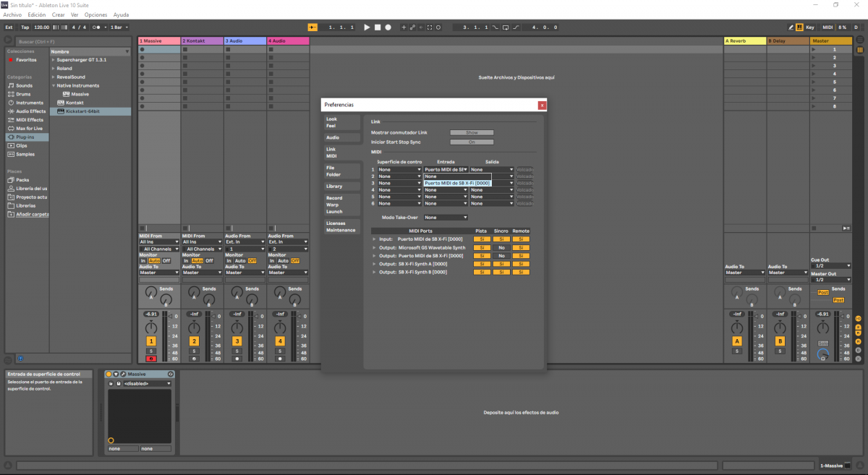Screen dimensions: 868x475
Task: Open Massive device preset <disabled> dropdown
Action: click(147, 383)
